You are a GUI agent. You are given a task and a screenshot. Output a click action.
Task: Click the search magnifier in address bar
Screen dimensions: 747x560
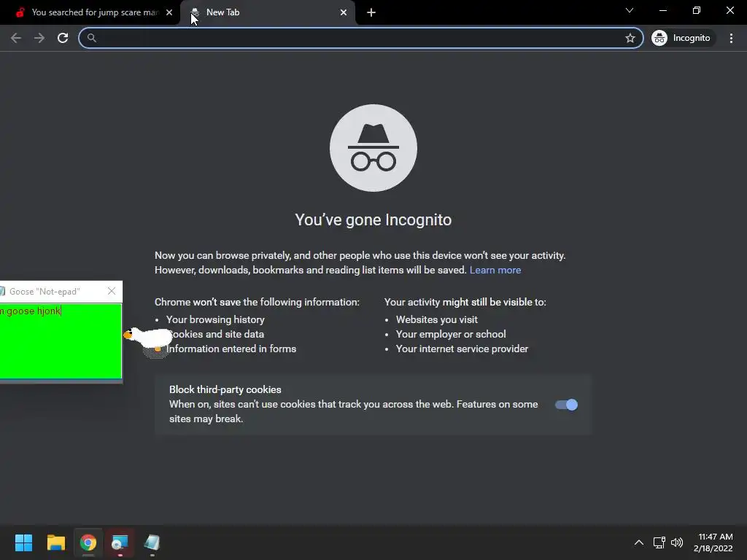92,38
